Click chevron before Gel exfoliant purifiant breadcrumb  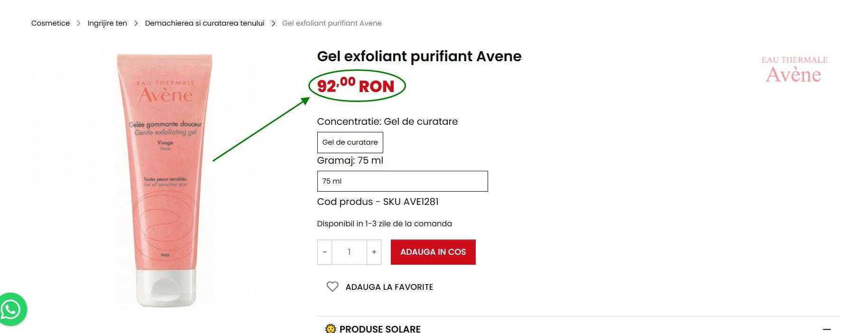click(x=273, y=23)
